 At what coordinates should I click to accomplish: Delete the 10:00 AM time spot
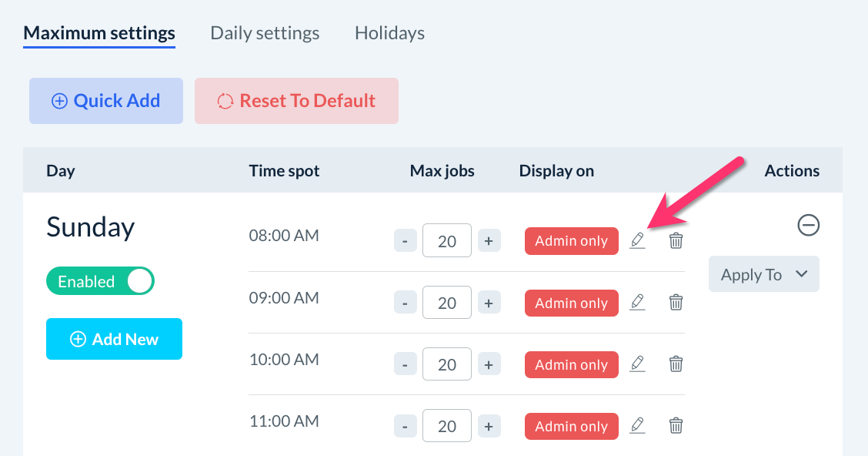coord(676,364)
